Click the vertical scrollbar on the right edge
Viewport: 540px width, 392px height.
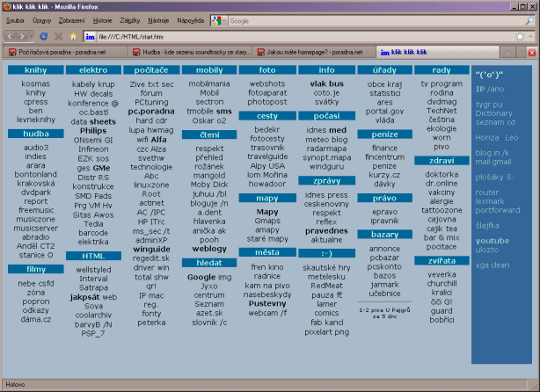click(x=536, y=220)
